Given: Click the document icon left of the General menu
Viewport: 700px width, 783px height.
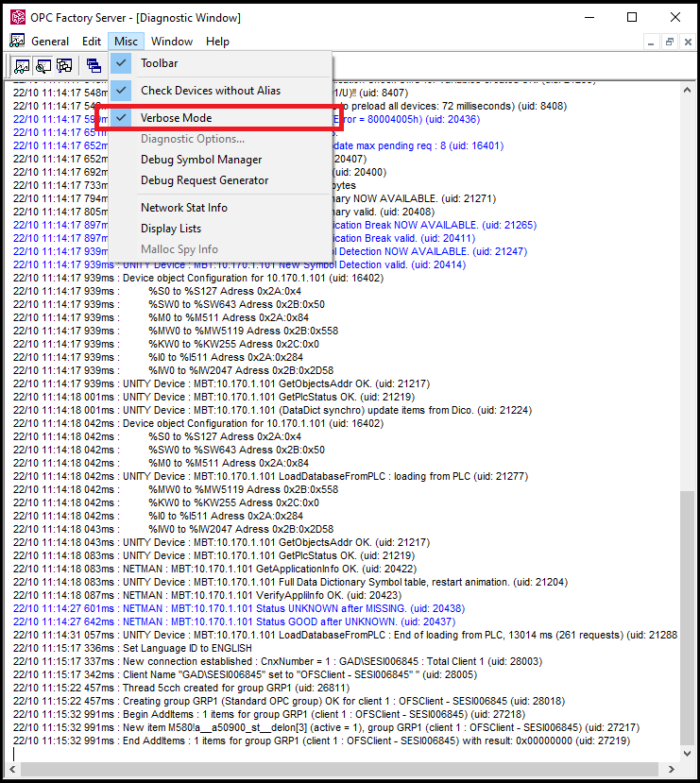Looking at the screenshot, I should pos(17,41).
